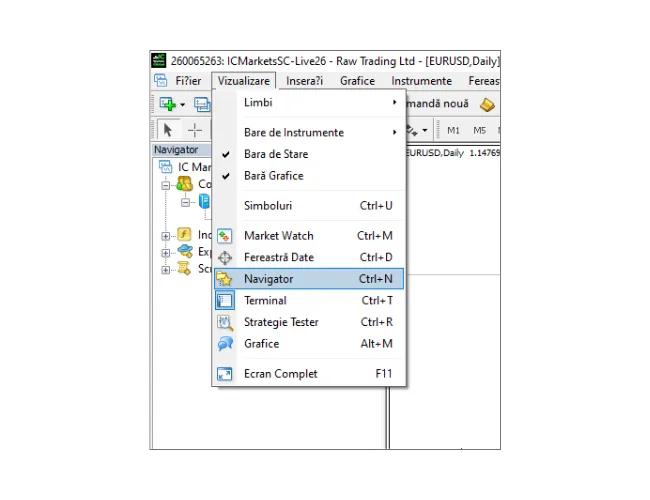This screenshot has width=650, height=500.
Task: Collapse the server sub-node
Action: [185, 202]
